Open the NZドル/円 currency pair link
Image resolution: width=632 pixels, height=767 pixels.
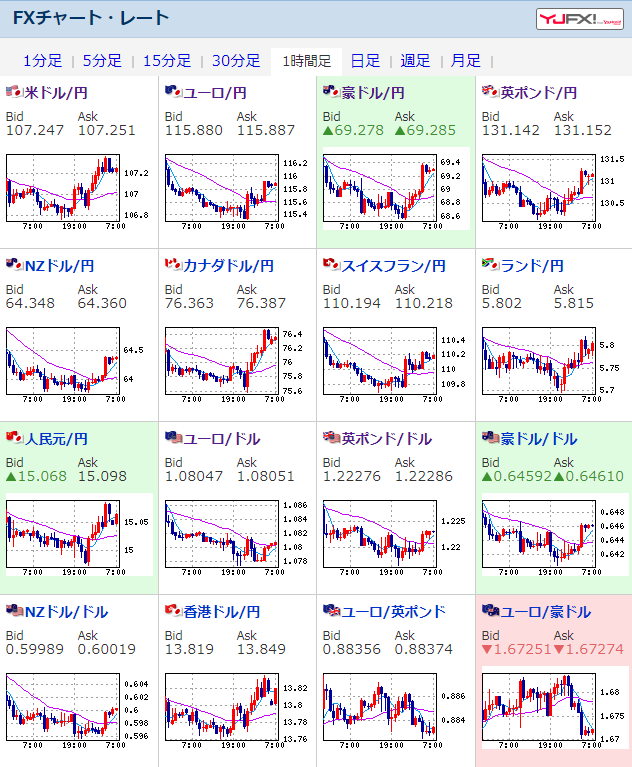pyautogui.click(x=59, y=266)
